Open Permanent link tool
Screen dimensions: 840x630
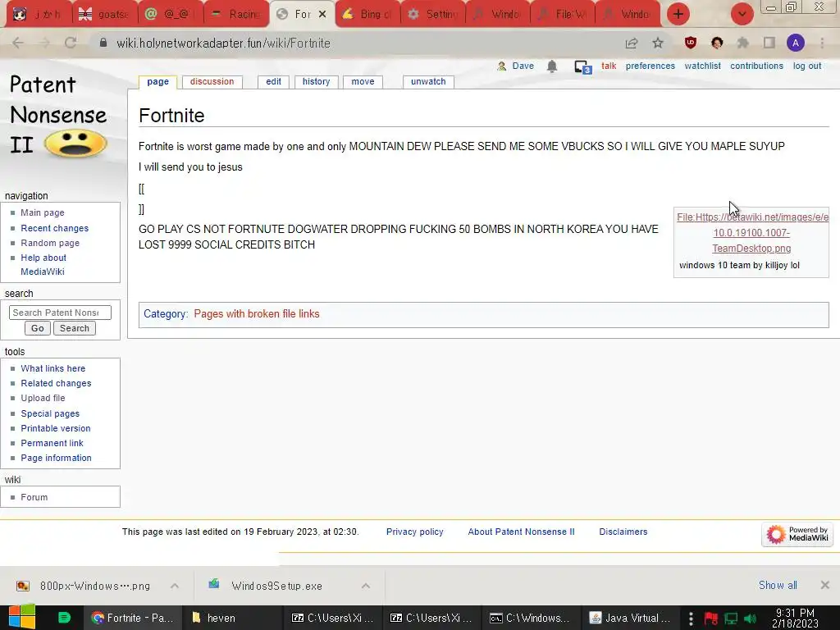(x=52, y=443)
